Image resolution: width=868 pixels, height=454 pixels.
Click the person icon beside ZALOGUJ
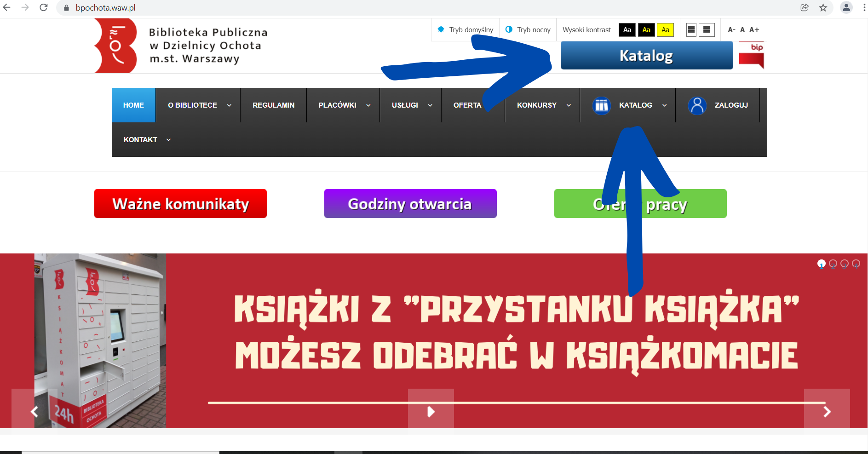697,105
